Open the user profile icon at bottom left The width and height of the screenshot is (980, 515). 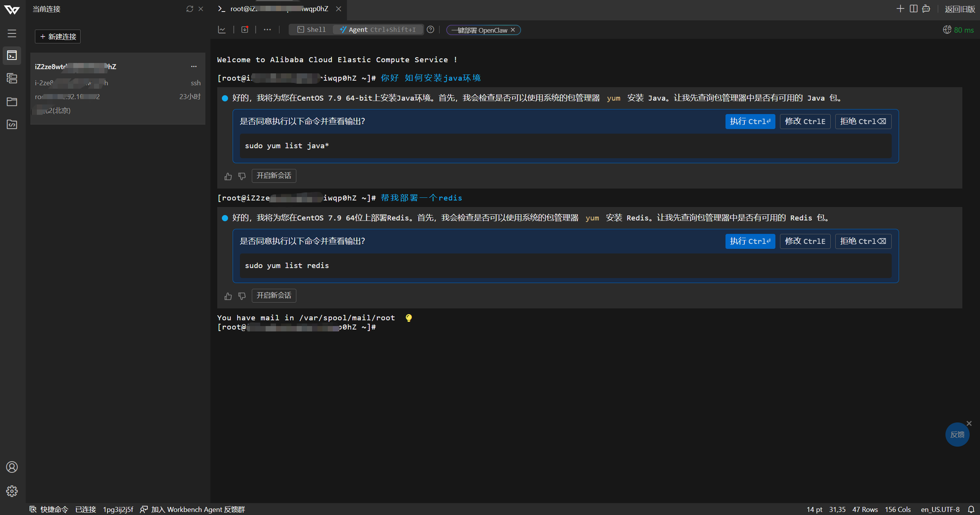click(12, 467)
